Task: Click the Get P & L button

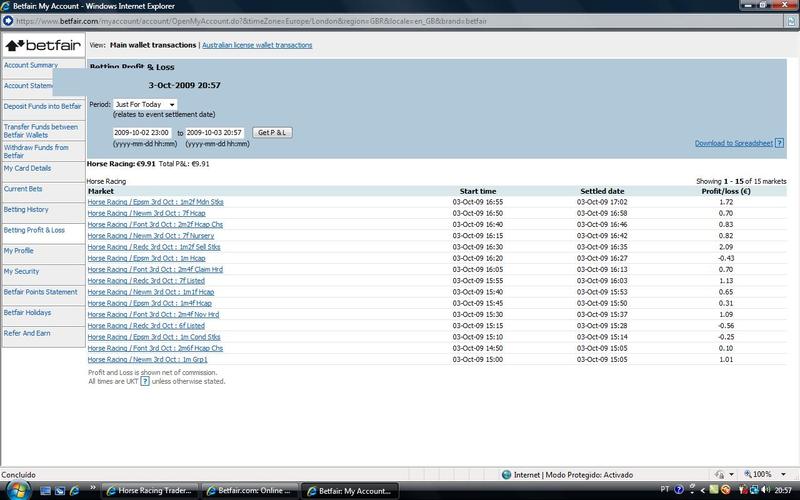Action: click(x=272, y=133)
